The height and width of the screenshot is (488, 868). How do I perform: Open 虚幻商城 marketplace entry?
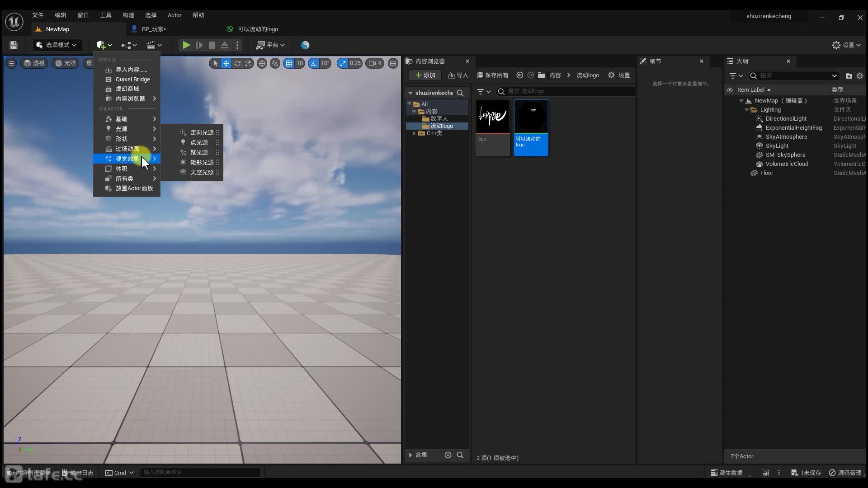[x=127, y=89]
